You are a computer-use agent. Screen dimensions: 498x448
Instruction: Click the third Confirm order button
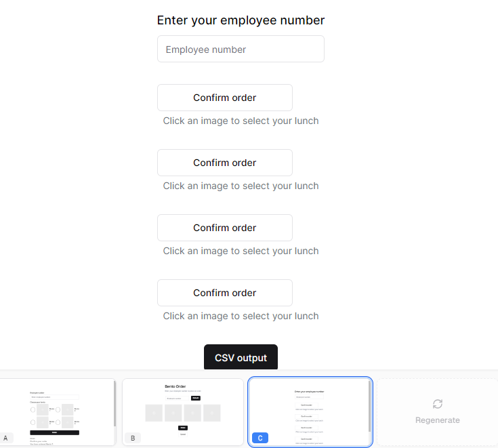[x=225, y=228]
